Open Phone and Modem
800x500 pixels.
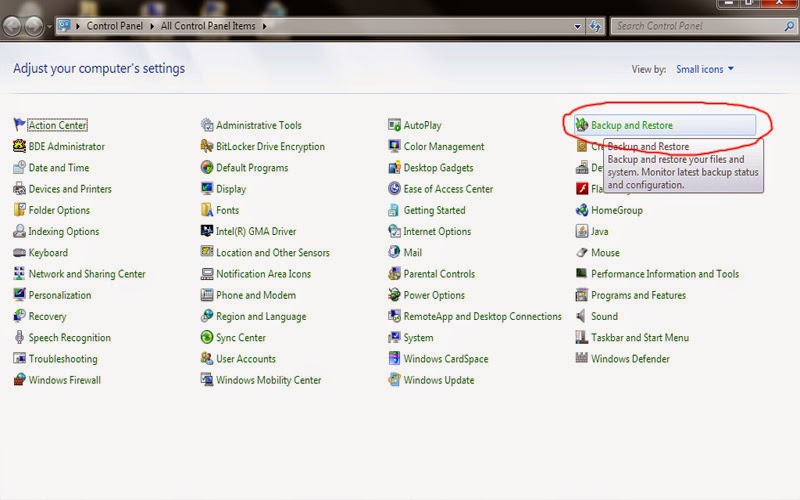256,295
